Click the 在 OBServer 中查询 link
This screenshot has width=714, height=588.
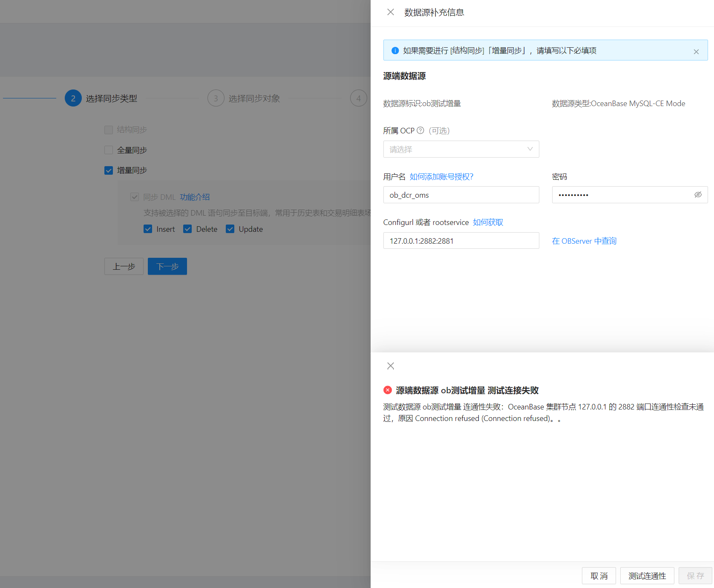pos(584,241)
